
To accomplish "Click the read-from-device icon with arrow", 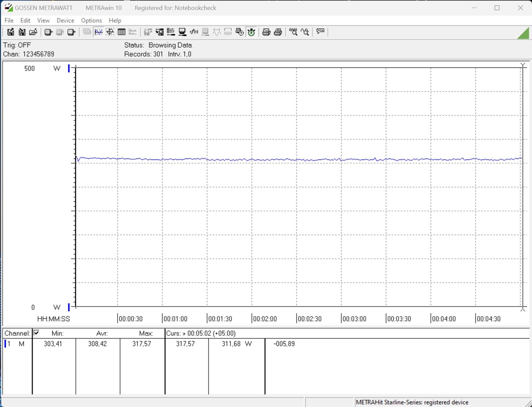I will coord(48,32).
